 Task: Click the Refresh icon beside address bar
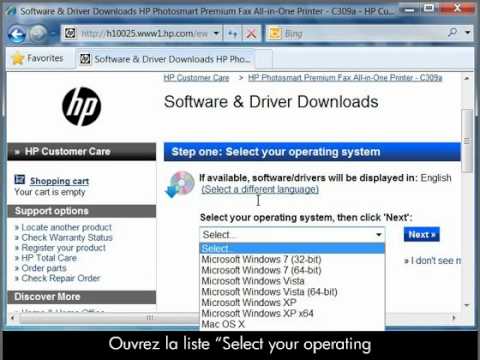(x=232, y=34)
